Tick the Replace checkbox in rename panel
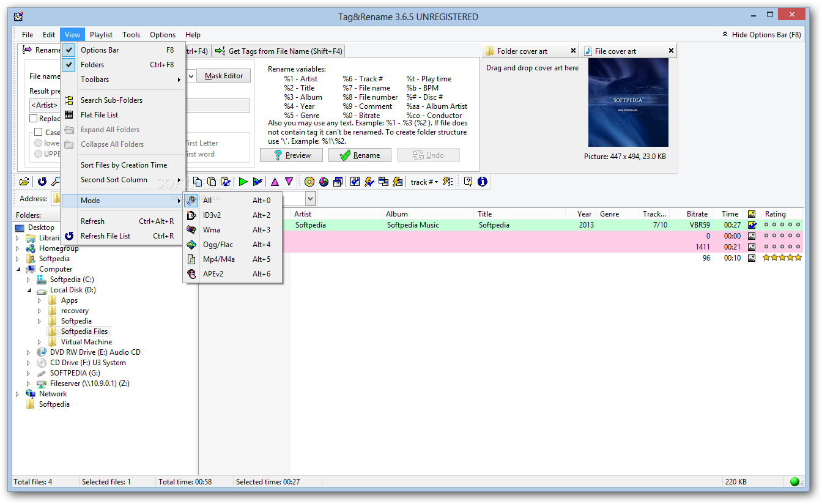Screen dimensions: 822x504 pyautogui.click(x=34, y=119)
